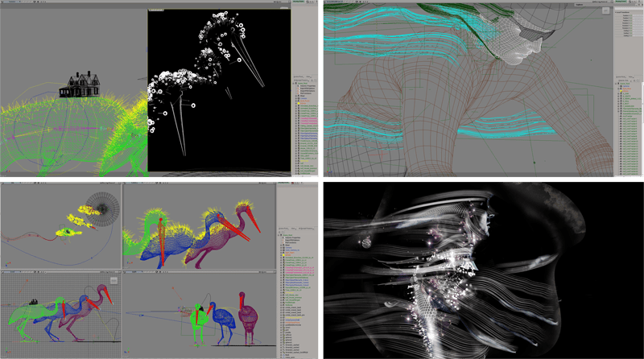Select the blue Camera row in the top-left explorer

(303, 98)
